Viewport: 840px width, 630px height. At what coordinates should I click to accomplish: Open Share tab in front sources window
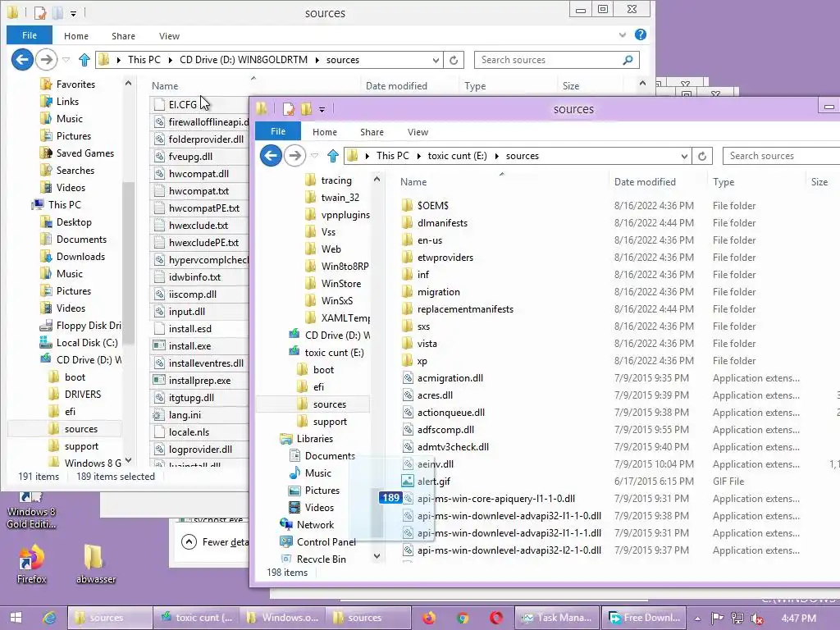click(372, 132)
